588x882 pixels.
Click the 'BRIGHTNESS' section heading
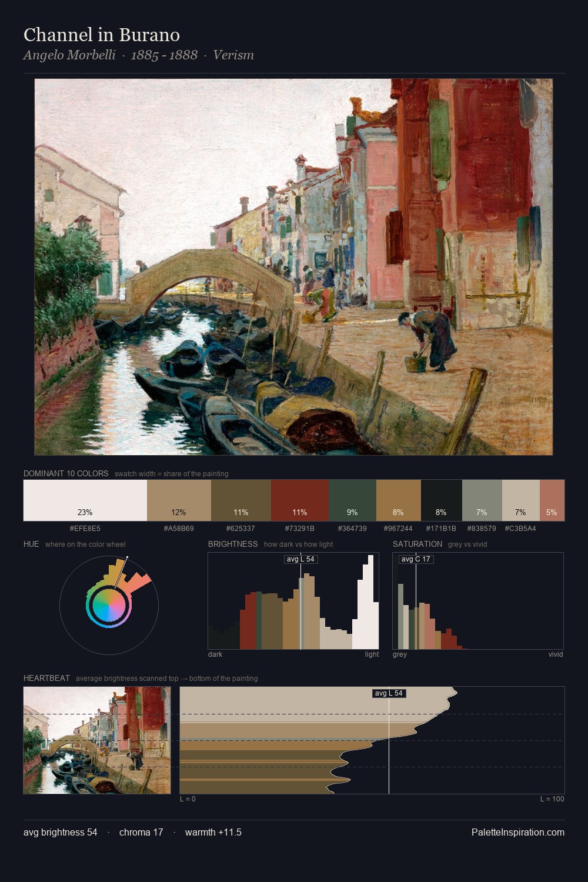[x=233, y=544]
